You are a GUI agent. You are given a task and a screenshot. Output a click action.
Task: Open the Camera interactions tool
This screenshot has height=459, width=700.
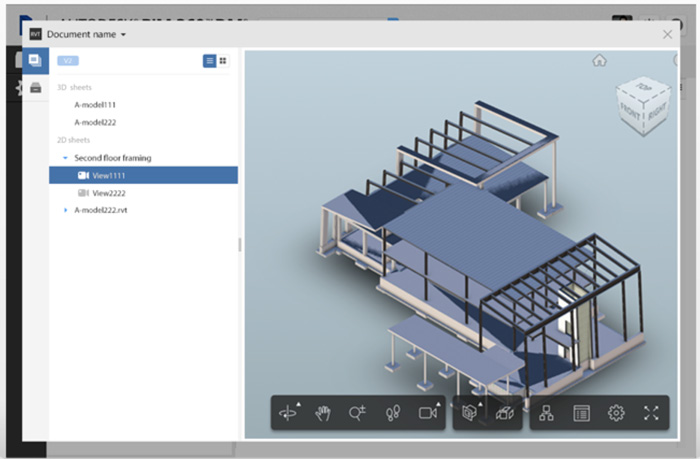pos(428,413)
